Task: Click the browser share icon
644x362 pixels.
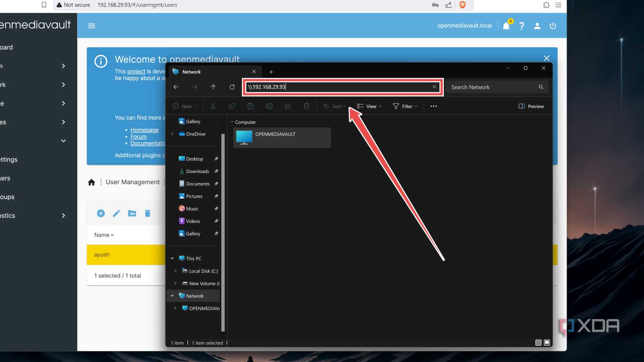Action: 448,5
